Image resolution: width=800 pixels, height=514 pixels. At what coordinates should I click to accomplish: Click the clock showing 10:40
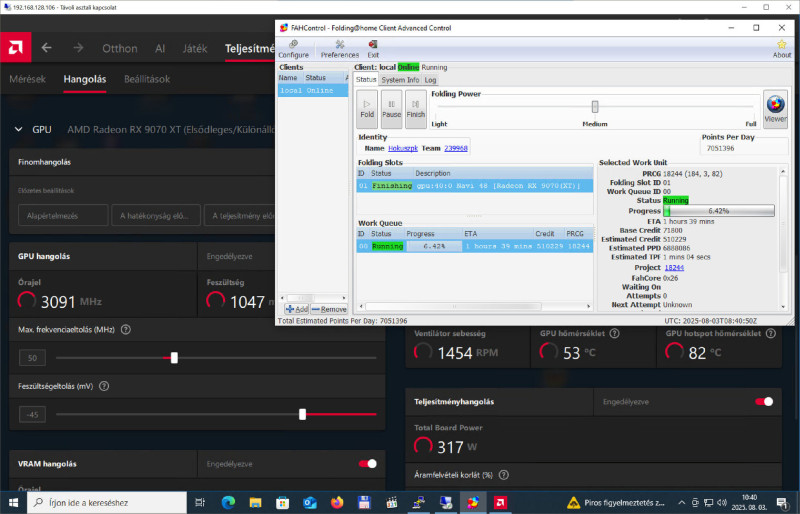pyautogui.click(x=749, y=503)
